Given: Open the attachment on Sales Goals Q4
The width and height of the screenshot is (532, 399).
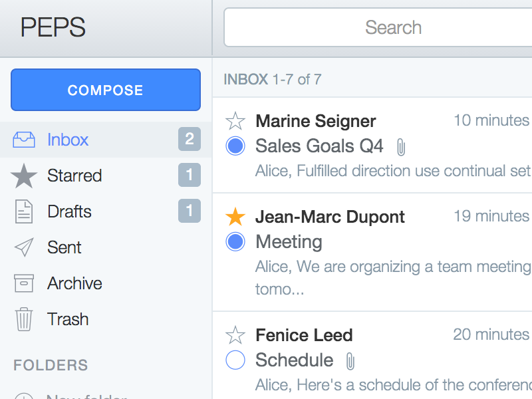Looking at the screenshot, I should pyautogui.click(x=400, y=146).
